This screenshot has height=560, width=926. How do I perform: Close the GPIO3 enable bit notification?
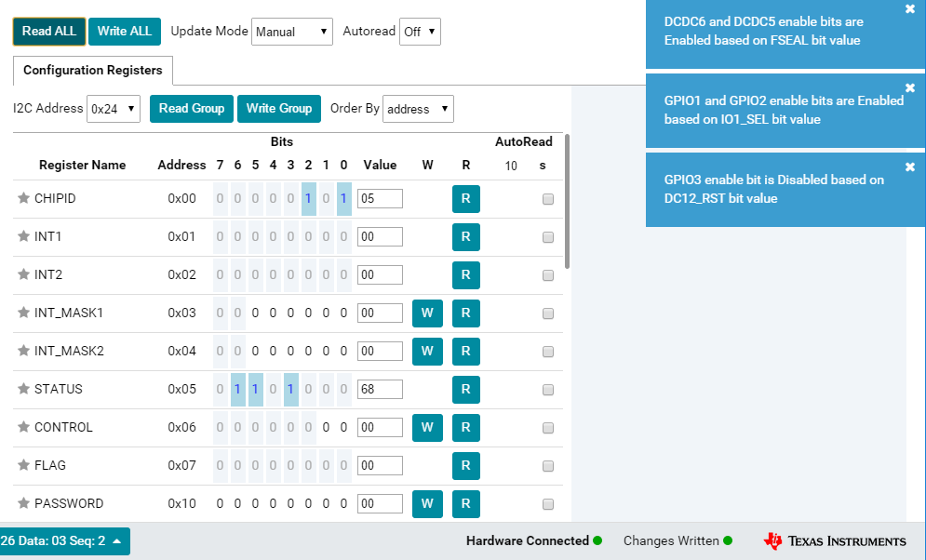point(910,167)
